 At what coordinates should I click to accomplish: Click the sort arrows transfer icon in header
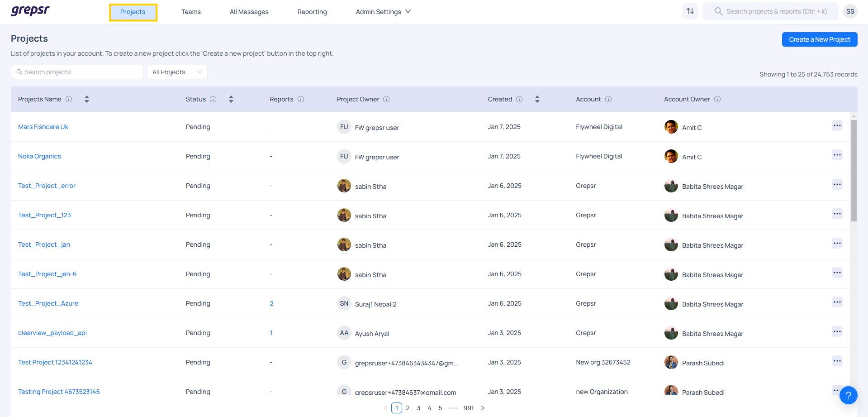[690, 11]
